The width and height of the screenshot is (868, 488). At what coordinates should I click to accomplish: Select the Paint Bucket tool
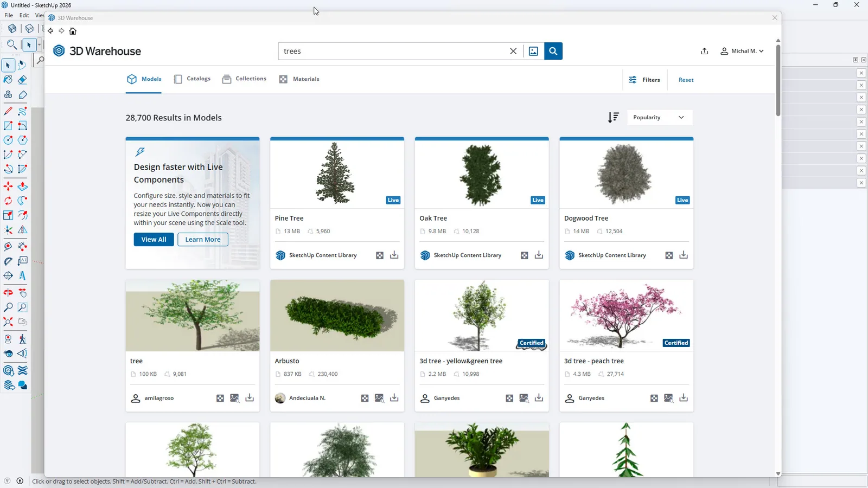click(x=8, y=80)
